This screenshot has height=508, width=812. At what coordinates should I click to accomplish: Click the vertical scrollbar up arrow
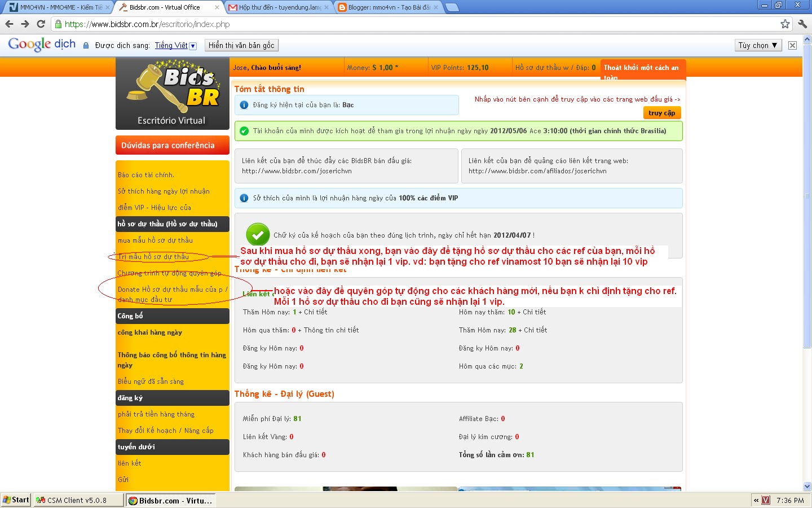(x=807, y=40)
